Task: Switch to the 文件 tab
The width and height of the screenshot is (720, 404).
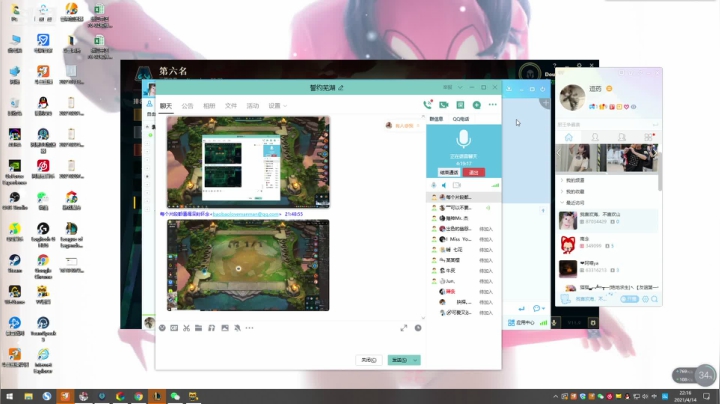Action: pyautogui.click(x=231, y=106)
